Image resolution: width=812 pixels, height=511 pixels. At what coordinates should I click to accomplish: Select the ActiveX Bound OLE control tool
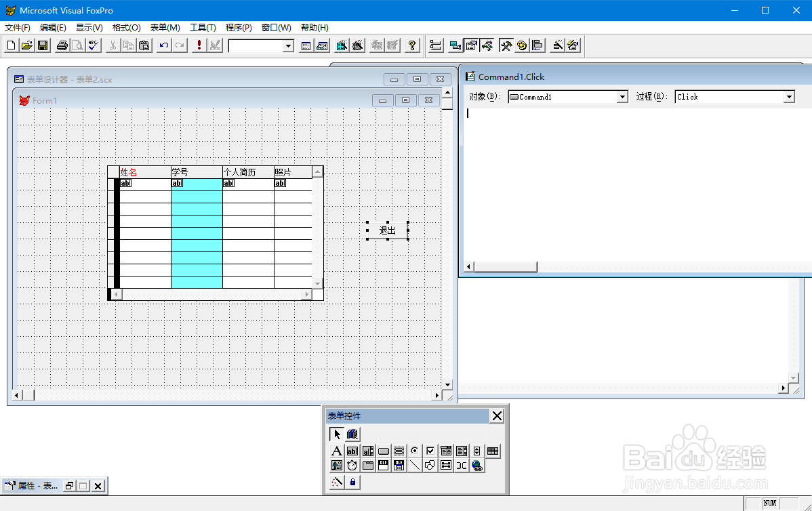click(399, 466)
